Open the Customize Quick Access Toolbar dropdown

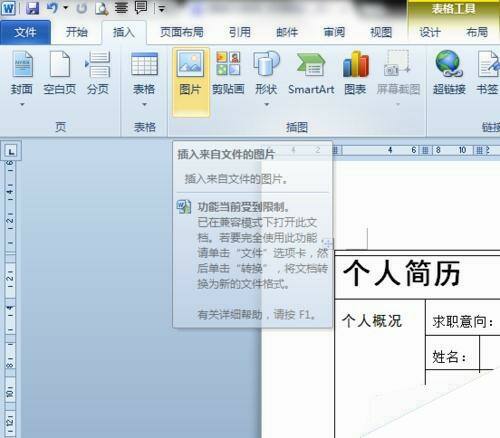pyautogui.click(x=162, y=9)
